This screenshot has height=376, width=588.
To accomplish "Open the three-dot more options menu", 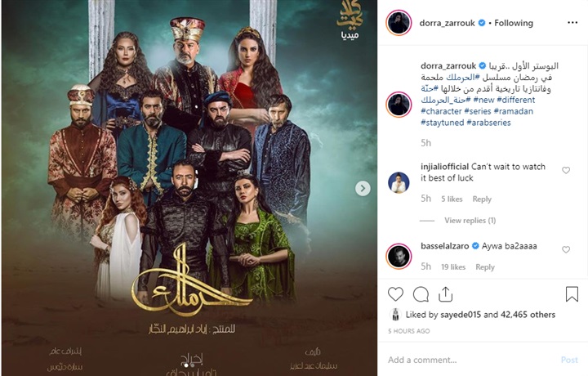I will (x=572, y=23).
